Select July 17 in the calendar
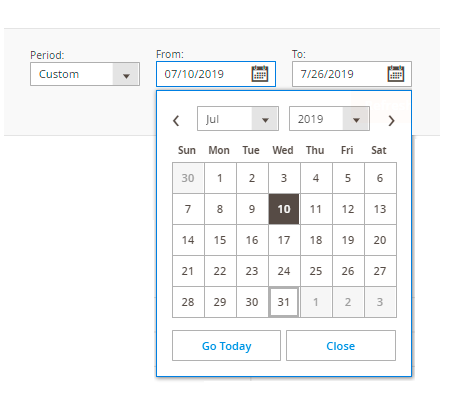The image size is (458, 396). (x=284, y=240)
